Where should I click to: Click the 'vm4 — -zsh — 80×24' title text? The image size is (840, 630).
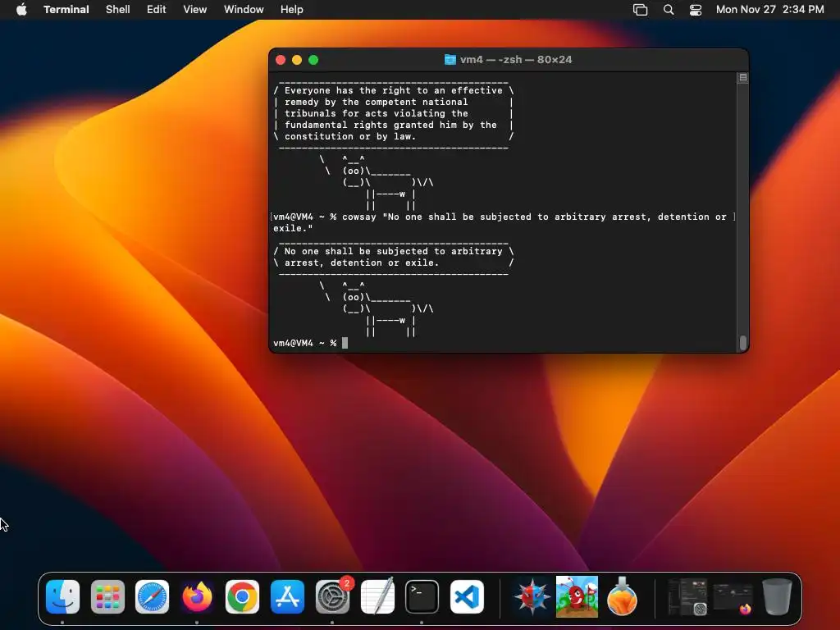516,59
